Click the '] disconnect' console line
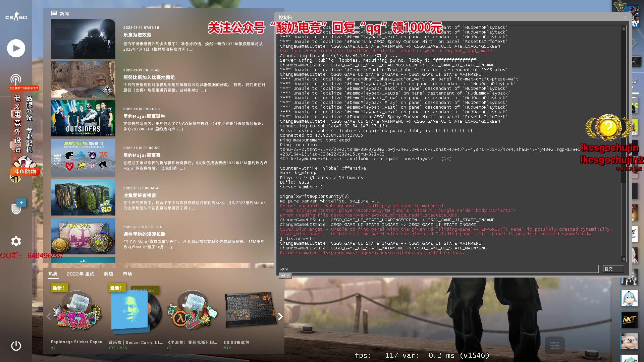 tap(296, 239)
